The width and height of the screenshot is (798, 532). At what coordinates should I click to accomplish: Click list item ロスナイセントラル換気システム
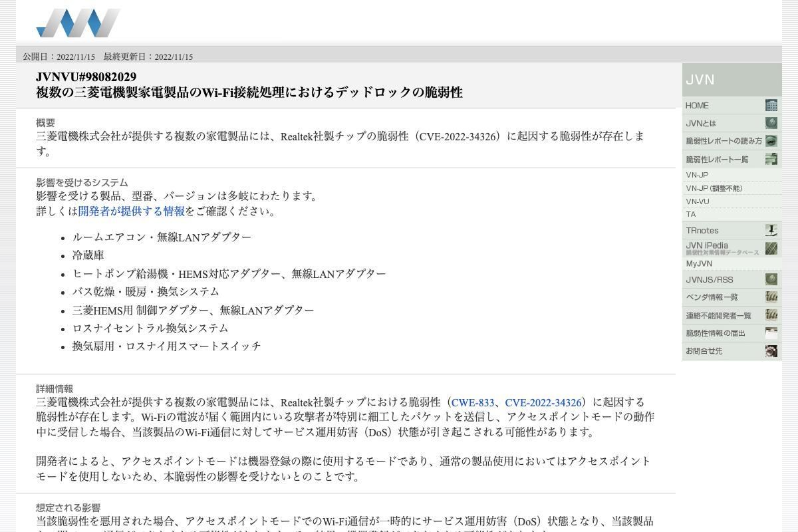[x=150, y=328]
